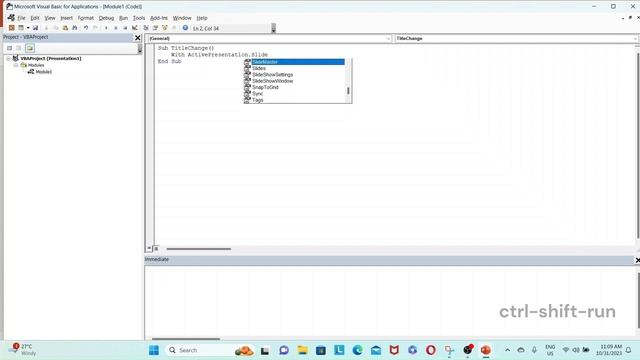Click View Code icon in Project panel
This screenshot has width=640, height=360.
point(9,48)
